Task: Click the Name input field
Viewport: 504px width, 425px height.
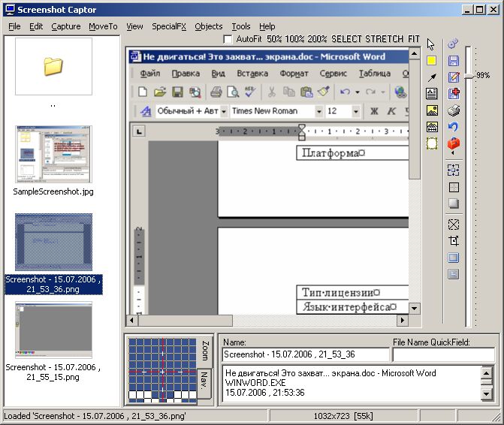Action: [306, 354]
